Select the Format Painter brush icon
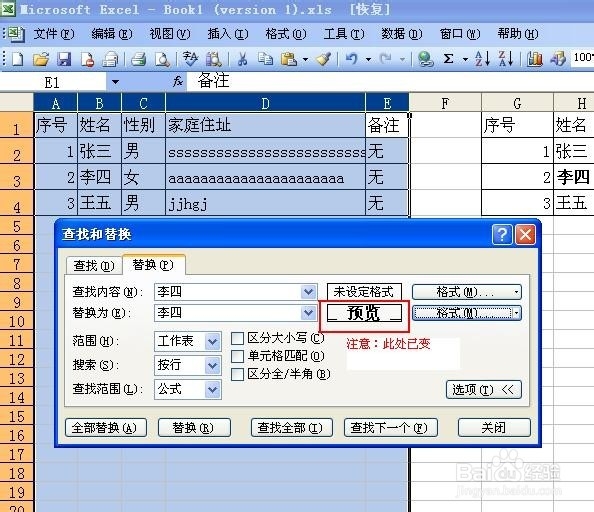 [324, 59]
